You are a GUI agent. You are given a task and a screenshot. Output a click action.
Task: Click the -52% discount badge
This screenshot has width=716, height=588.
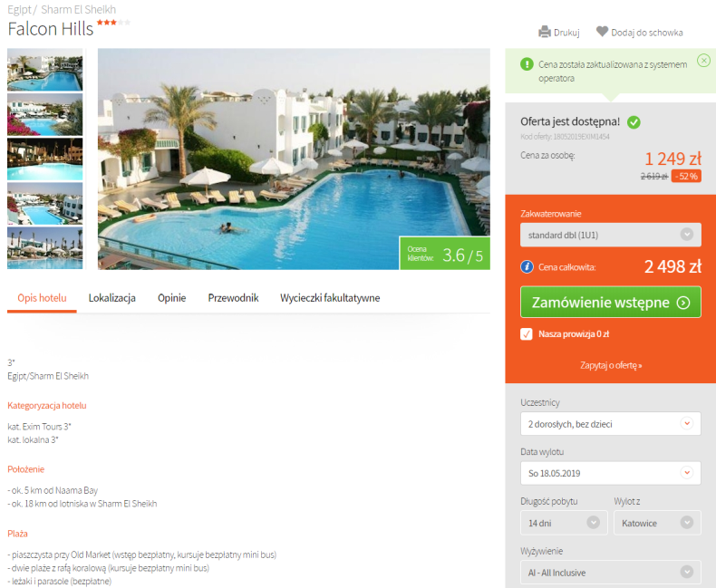point(686,176)
